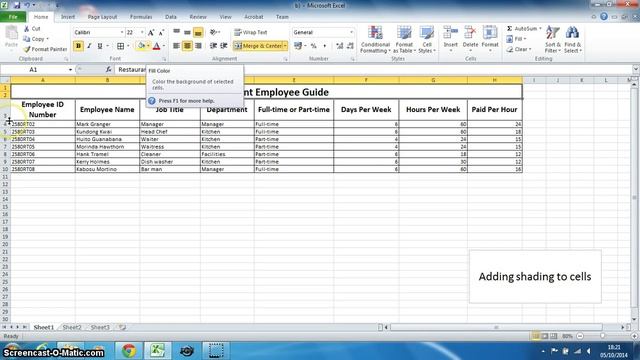Open the font size dropdown
This screenshot has height=360, width=640.
pyautogui.click(x=142, y=32)
